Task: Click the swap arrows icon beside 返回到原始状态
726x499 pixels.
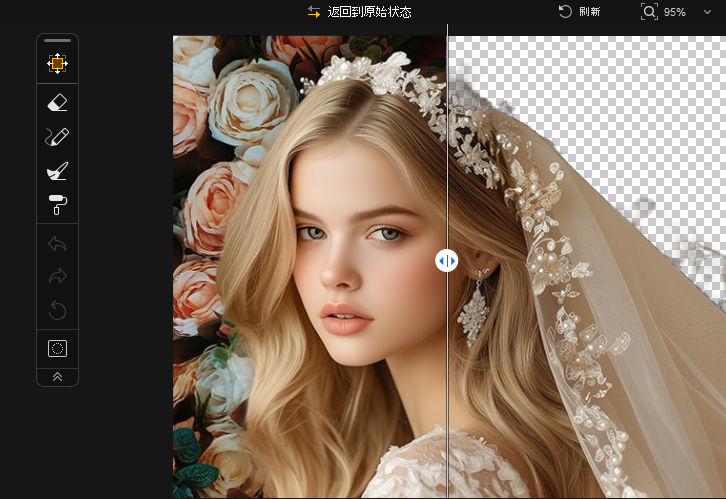Action: tap(314, 12)
